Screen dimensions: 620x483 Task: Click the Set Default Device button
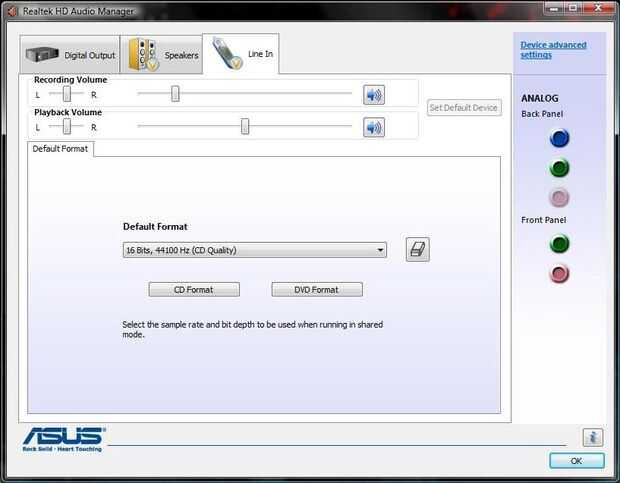[x=464, y=108]
